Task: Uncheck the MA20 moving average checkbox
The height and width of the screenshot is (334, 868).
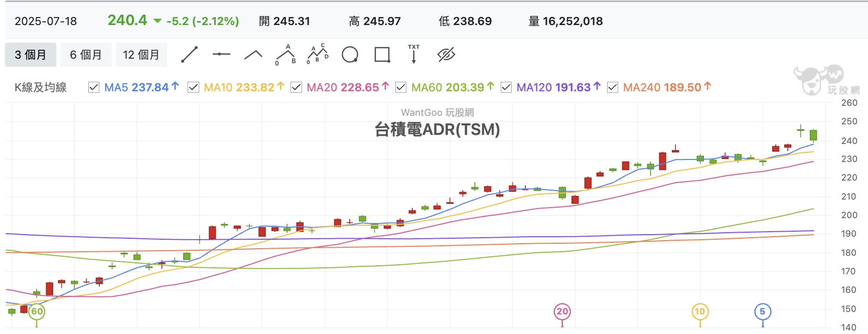Action: [x=296, y=87]
